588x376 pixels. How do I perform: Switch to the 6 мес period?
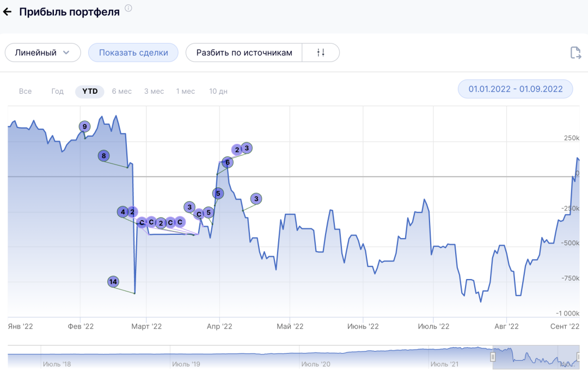tap(121, 91)
